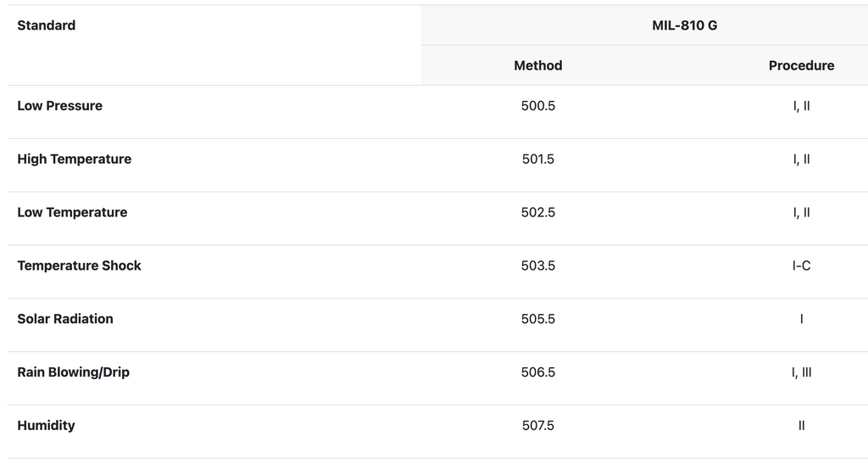Select the I, III procedure cell
Screen dimensions: 868x464
(801, 372)
